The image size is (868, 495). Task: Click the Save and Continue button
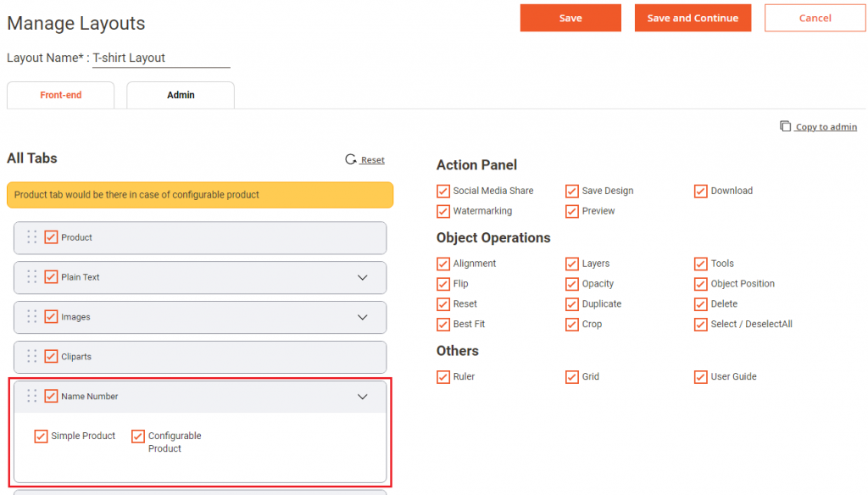click(693, 17)
